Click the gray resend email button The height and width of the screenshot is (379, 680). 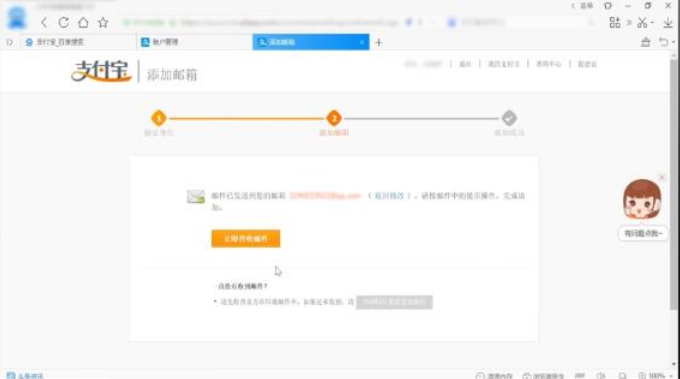[394, 302]
